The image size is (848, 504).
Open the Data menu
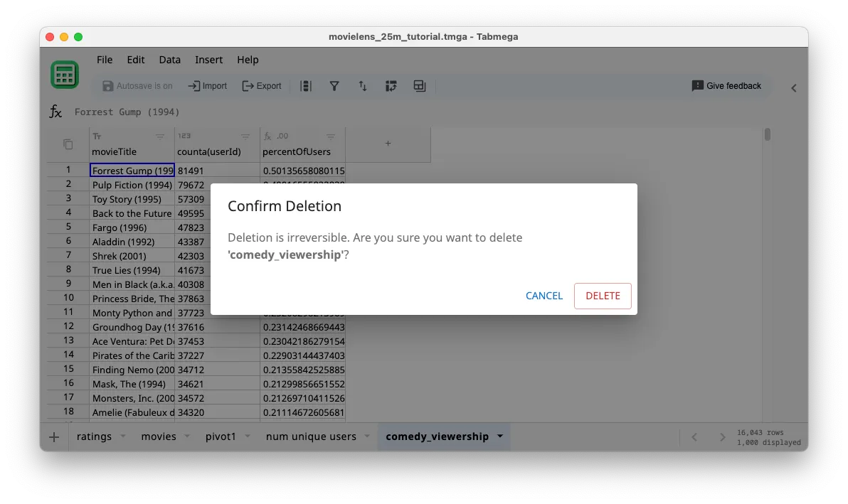coord(169,60)
